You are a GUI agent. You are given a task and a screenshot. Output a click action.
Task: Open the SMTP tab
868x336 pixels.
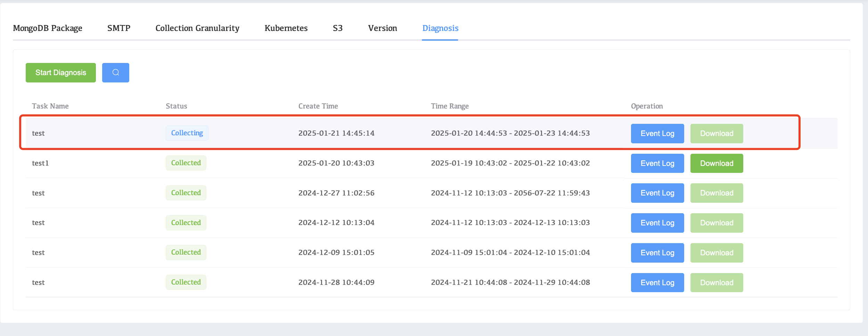(x=119, y=28)
